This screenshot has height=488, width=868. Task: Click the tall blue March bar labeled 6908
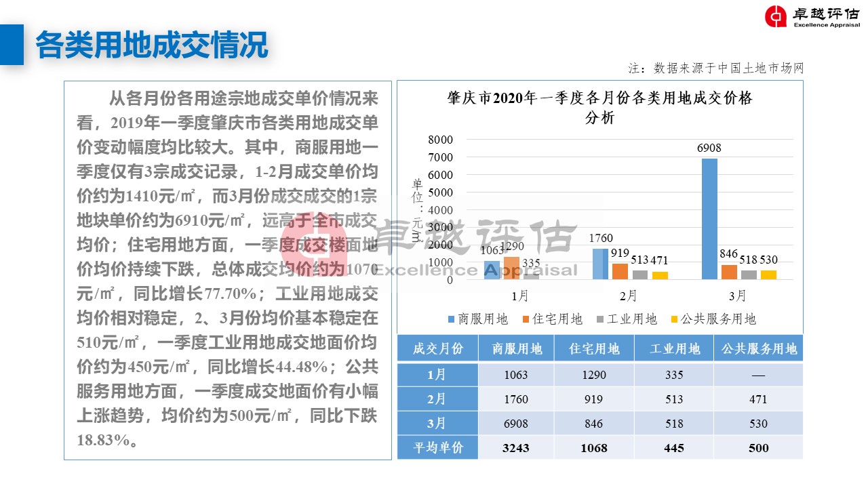tap(709, 218)
